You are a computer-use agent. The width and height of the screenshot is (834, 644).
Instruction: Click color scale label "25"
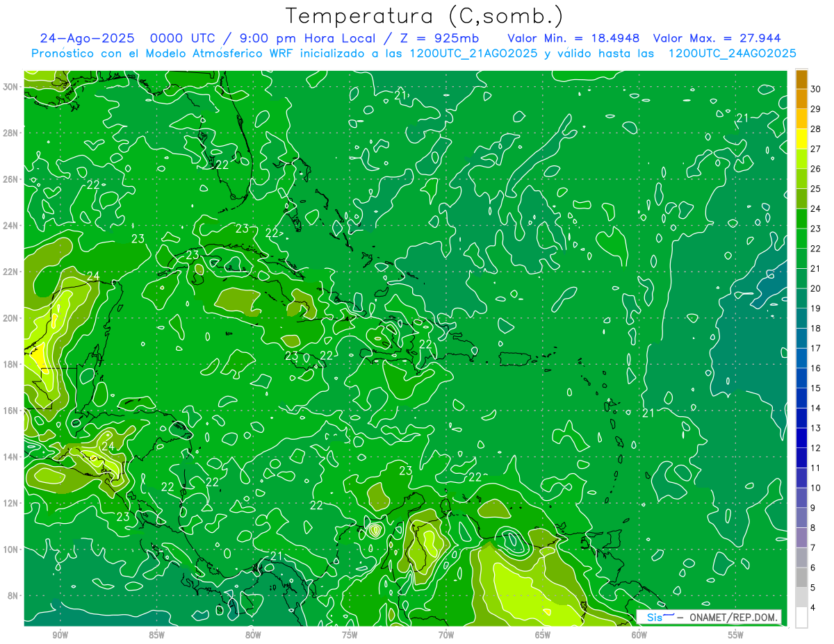[816, 188]
